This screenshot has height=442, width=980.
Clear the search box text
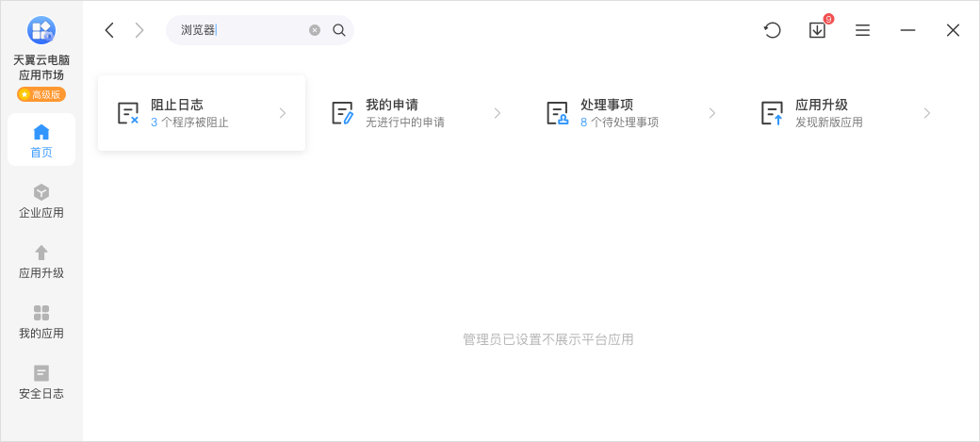pos(315,30)
